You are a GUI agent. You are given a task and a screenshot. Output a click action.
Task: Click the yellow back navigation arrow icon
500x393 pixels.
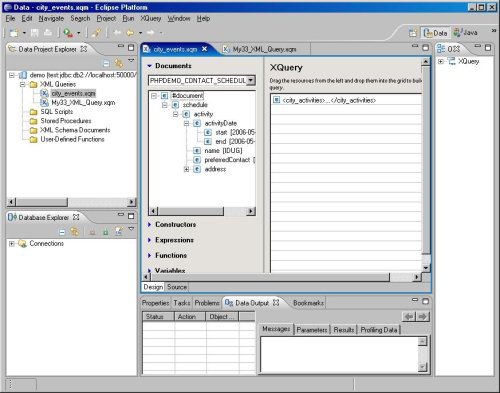(x=130, y=33)
